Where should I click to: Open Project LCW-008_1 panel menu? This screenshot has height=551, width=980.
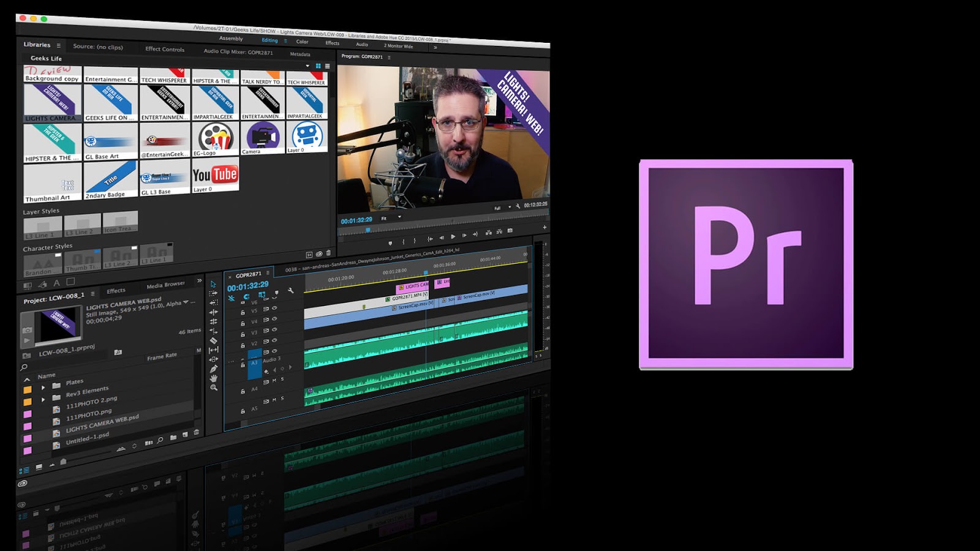pyautogui.click(x=92, y=294)
